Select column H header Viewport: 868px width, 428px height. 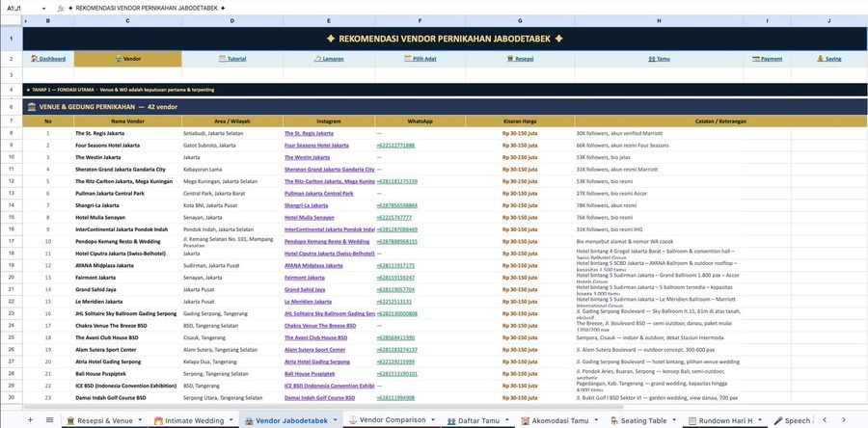pyautogui.click(x=659, y=21)
